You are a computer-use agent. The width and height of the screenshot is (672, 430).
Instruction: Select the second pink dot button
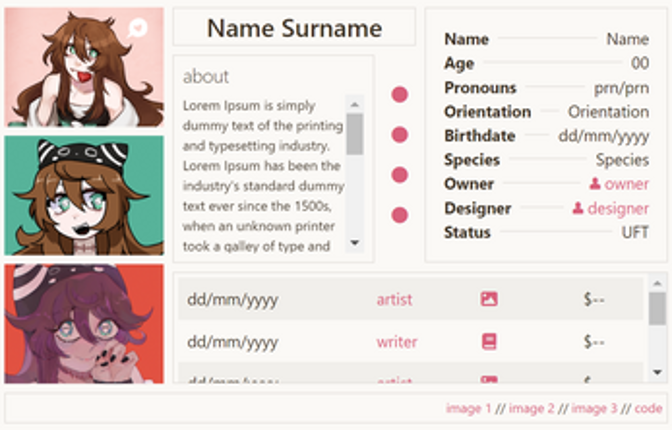(x=399, y=135)
